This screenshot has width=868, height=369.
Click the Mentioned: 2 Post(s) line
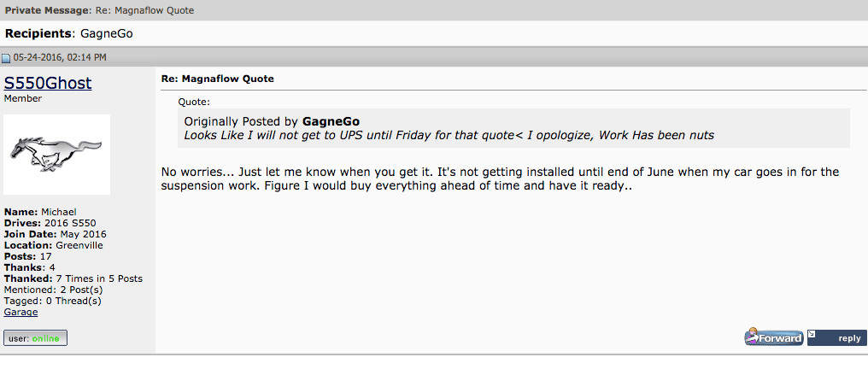[x=53, y=290]
